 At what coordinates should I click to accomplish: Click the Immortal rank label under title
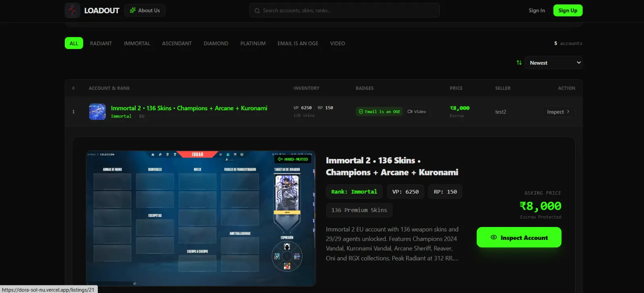click(121, 116)
